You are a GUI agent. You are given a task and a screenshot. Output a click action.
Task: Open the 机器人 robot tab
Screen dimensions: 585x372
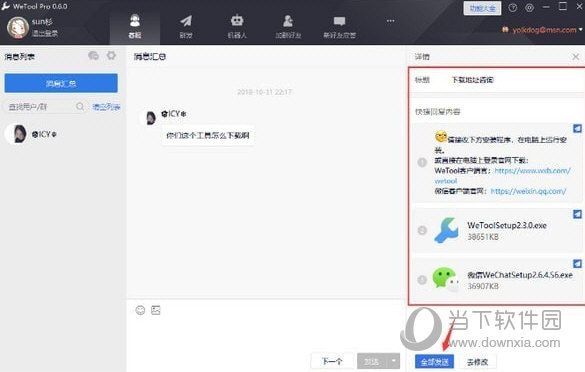click(x=237, y=26)
